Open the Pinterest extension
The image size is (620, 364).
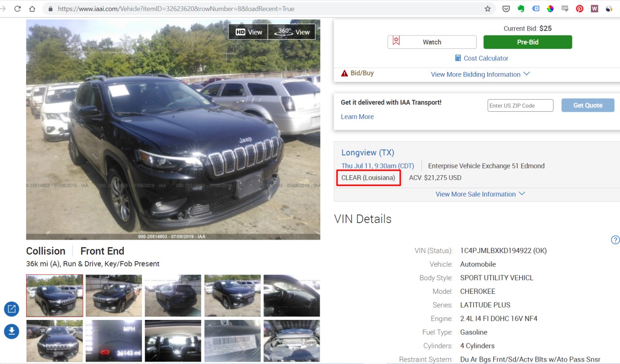tap(579, 9)
